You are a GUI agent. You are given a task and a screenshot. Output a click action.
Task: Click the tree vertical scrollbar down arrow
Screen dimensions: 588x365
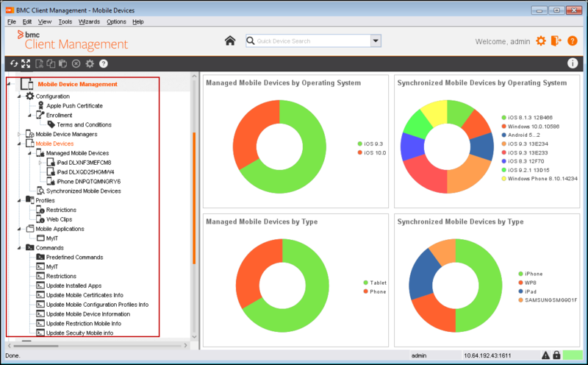194,337
